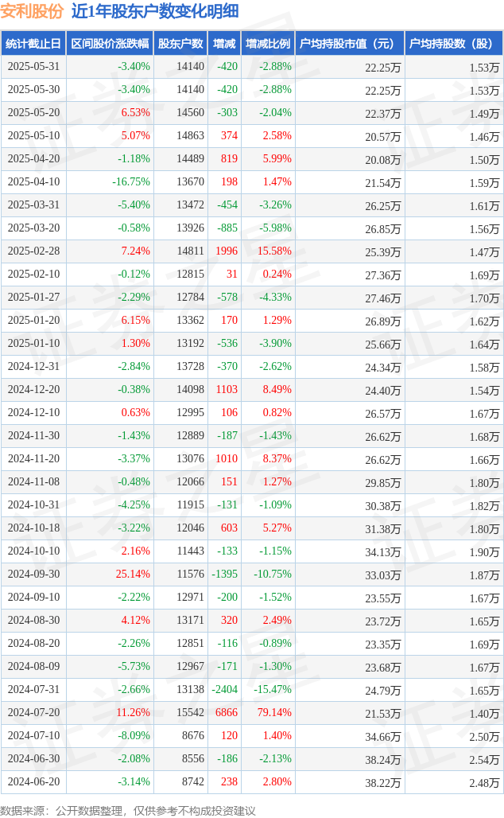Select the 2.54万 average shares cell

click(x=484, y=760)
